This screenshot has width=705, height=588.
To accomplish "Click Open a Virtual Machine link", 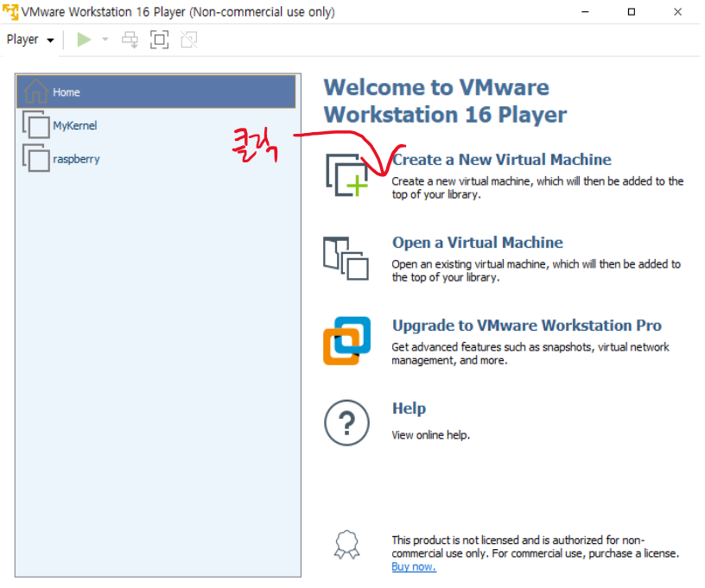I will 478,243.
